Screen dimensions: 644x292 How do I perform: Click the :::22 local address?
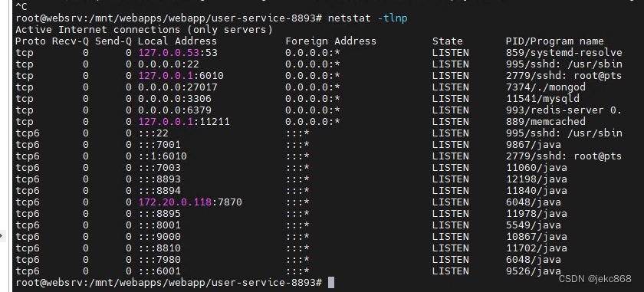pyautogui.click(x=153, y=133)
